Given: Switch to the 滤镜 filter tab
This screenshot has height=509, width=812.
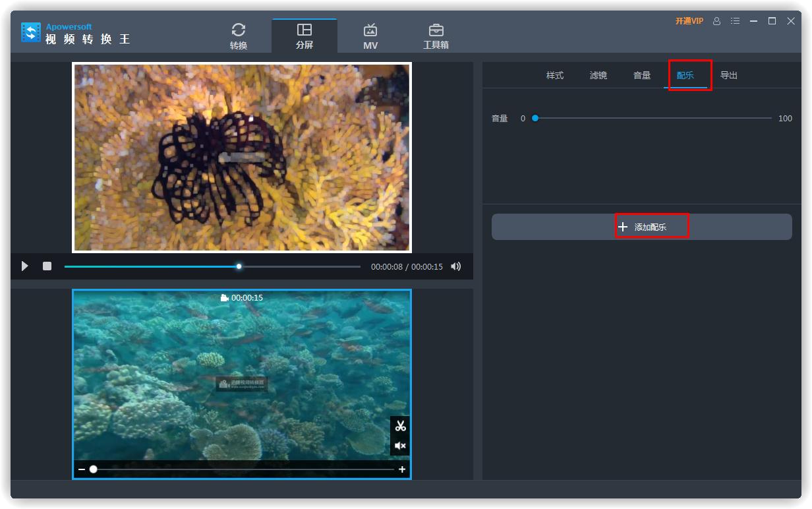Looking at the screenshot, I should click(x=598, y=76).
